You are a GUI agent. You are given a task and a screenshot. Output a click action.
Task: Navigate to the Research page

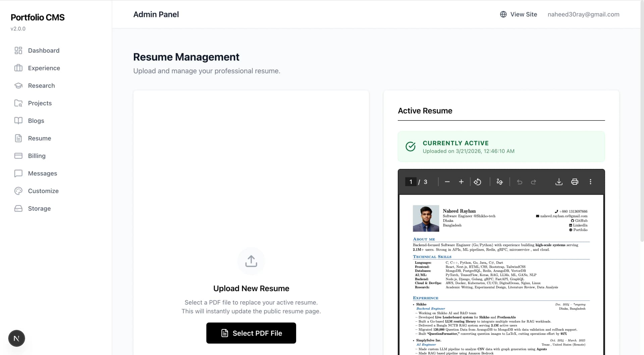click(41, 86)
